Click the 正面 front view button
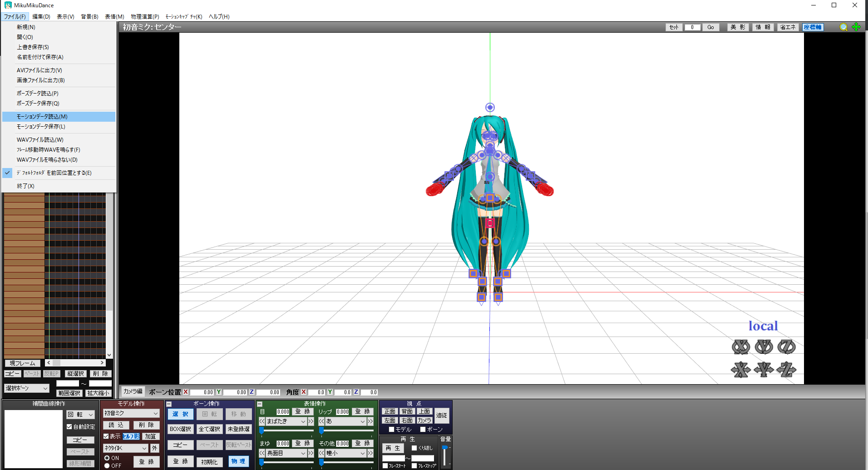The width and height of the screenshot is (868, 470). point(390,411)
